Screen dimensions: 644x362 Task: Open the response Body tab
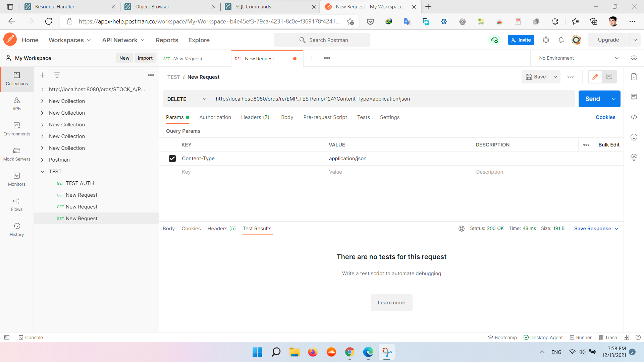click(168, 229)
